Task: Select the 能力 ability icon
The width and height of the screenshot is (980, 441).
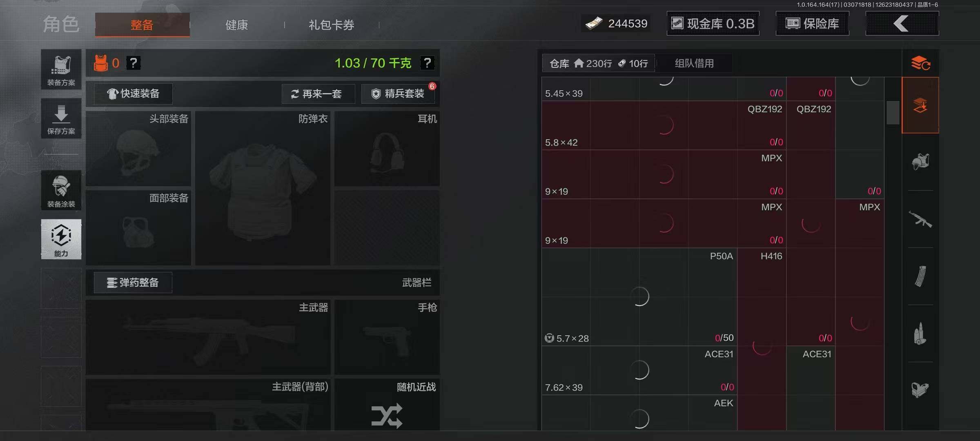Action: pyautogui.click(x=61, y=239)
